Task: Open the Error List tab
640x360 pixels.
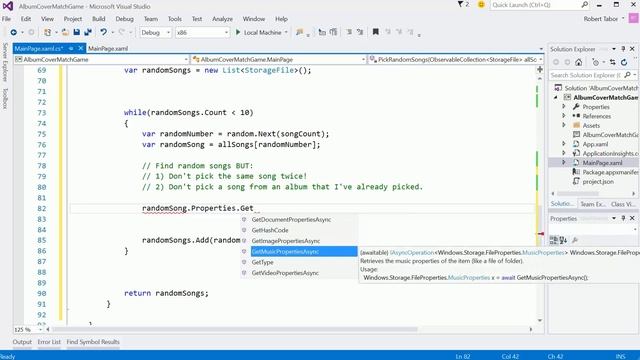Action: tap(49, 342)
